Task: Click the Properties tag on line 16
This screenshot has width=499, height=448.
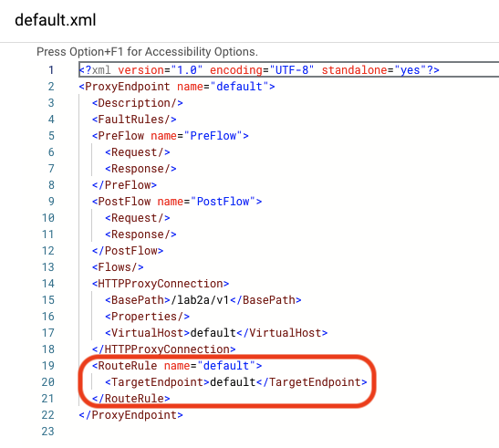Action: click(148, 317)
